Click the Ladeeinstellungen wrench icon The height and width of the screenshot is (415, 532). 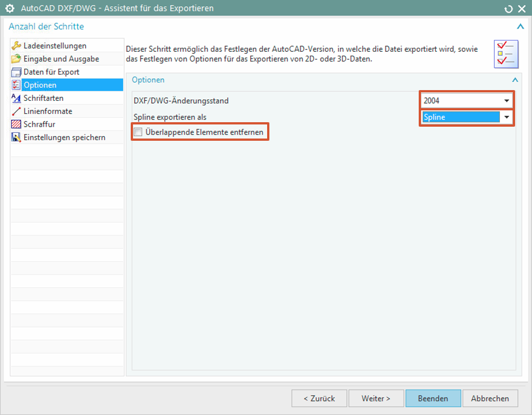(x=16, y=46)
